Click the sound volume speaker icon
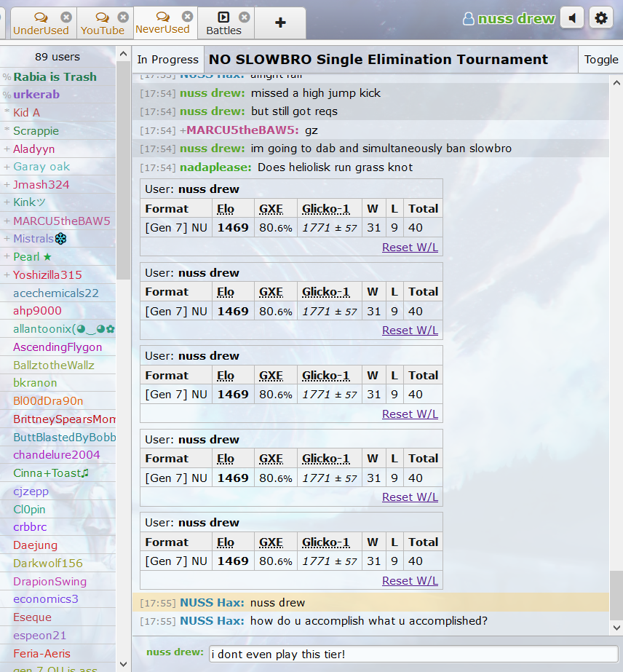623x672 pixels. click(x=572, y=18)
